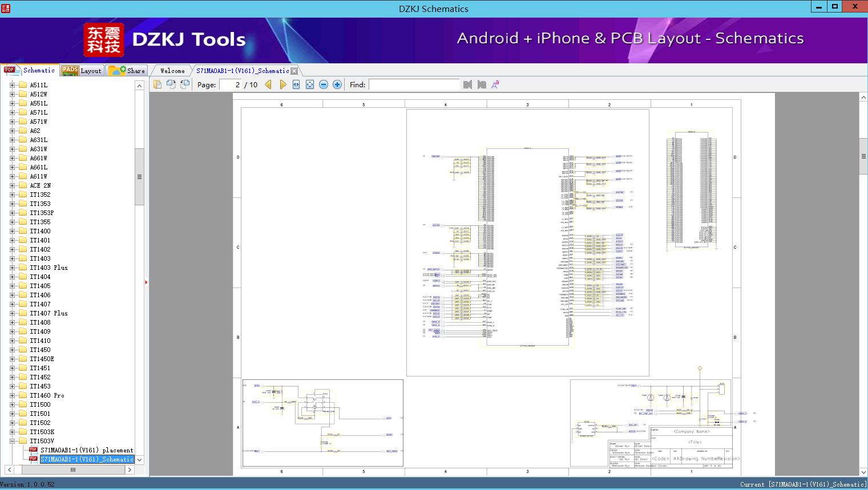868x490 pixels.
Task: Switch to the Layout tab
Action: point(82,71)
